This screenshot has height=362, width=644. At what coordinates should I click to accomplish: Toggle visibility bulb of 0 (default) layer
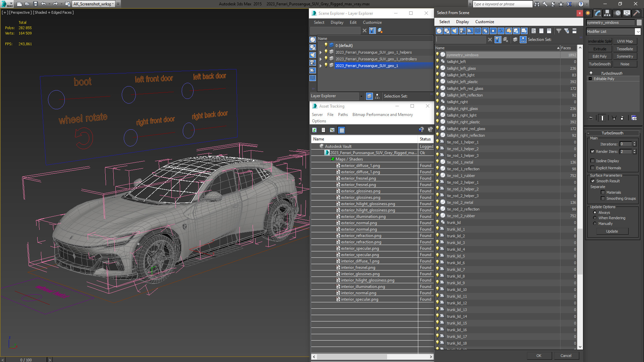coord(326,45)
